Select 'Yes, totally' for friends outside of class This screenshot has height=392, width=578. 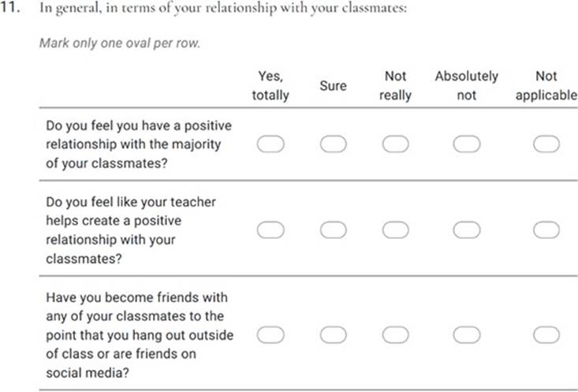point(270,335)
